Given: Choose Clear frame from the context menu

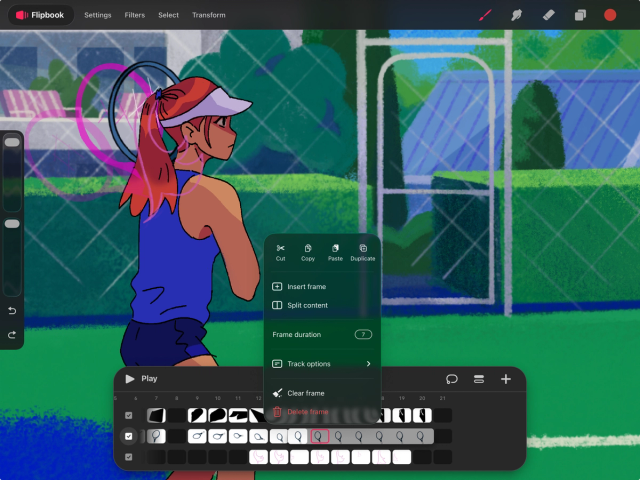Looking at the screenshot, I should tap(322, 393).
